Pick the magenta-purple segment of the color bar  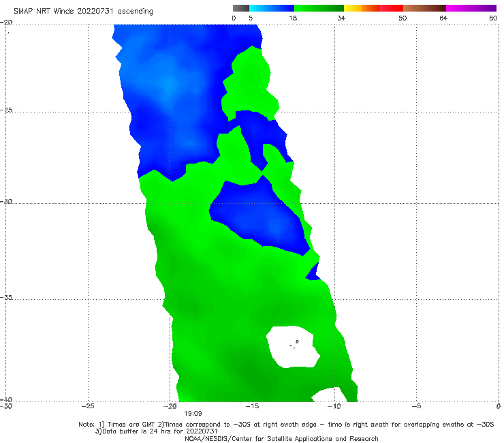tap(471, 8)
